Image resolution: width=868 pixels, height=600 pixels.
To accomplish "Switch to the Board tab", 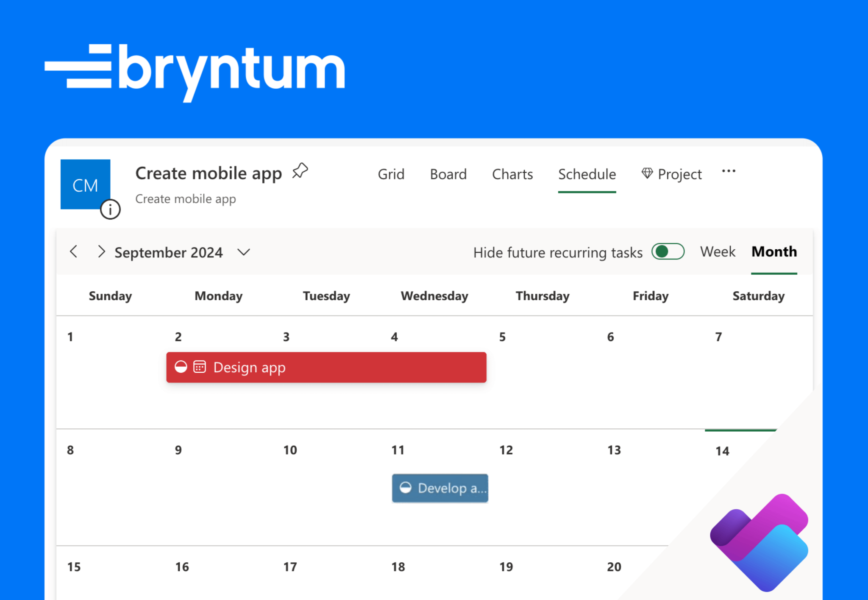I will coord(448,174).
